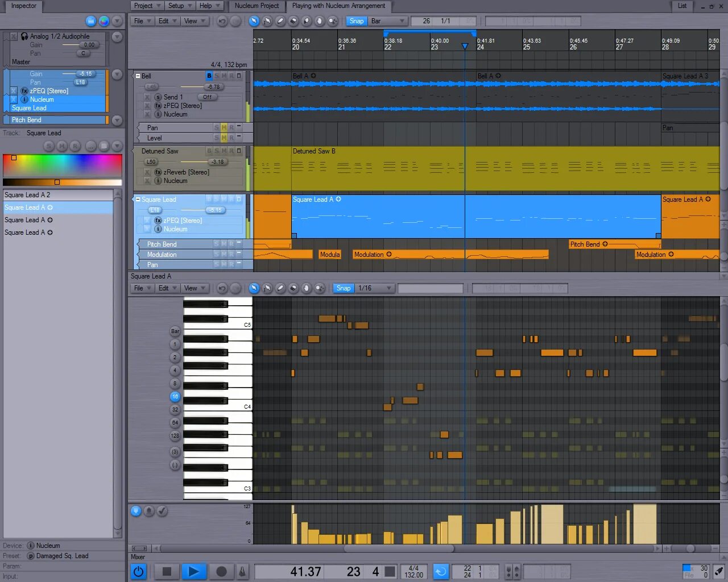Enable Solo on the Detuned Saw track
The image size is (728, 582).
[x=216, y=151]
